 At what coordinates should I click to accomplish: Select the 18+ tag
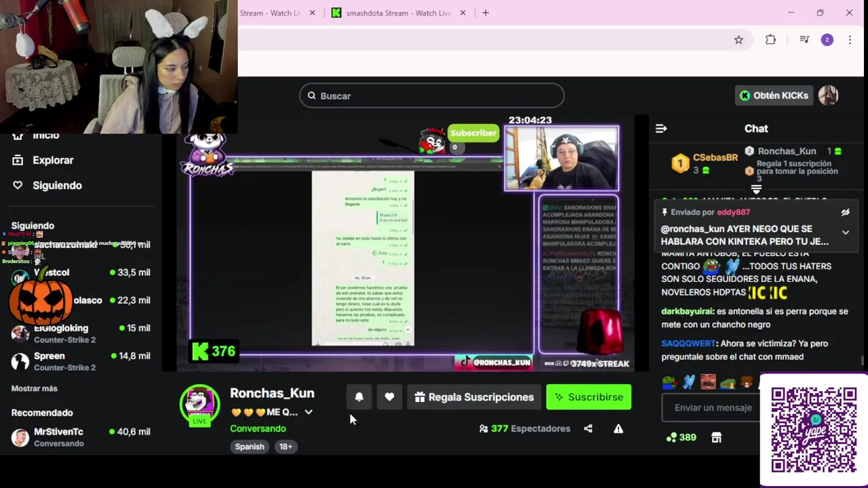tap(285, 447)
